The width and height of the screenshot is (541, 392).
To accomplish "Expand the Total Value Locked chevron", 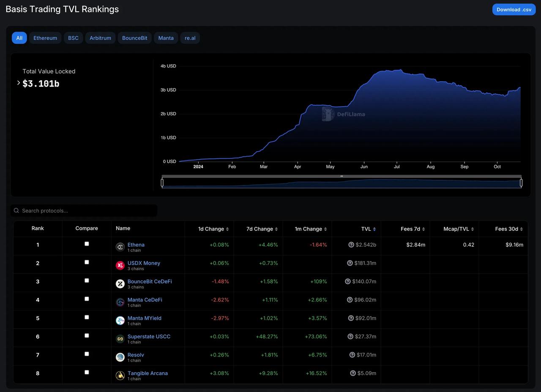I will pos(19,83).
